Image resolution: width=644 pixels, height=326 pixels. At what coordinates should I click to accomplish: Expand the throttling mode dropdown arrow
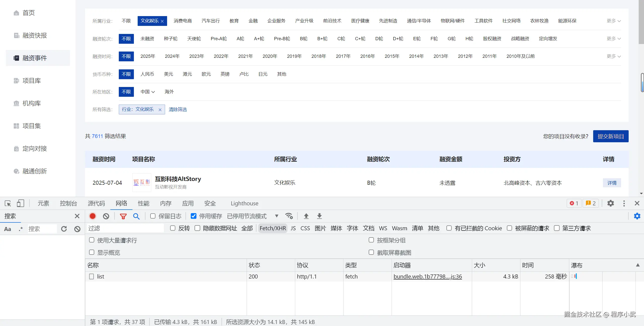tap(277, 216)
